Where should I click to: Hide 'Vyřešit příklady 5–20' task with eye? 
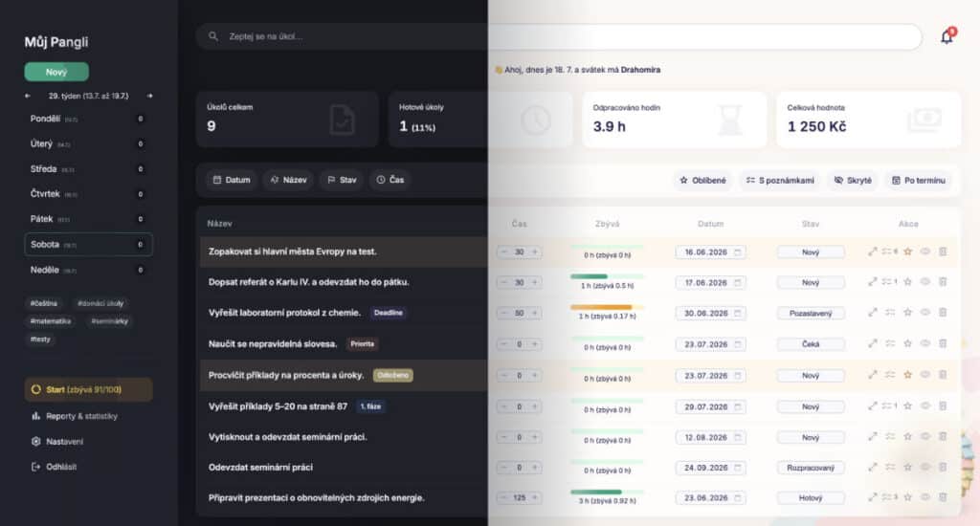(x=925, y=406)
